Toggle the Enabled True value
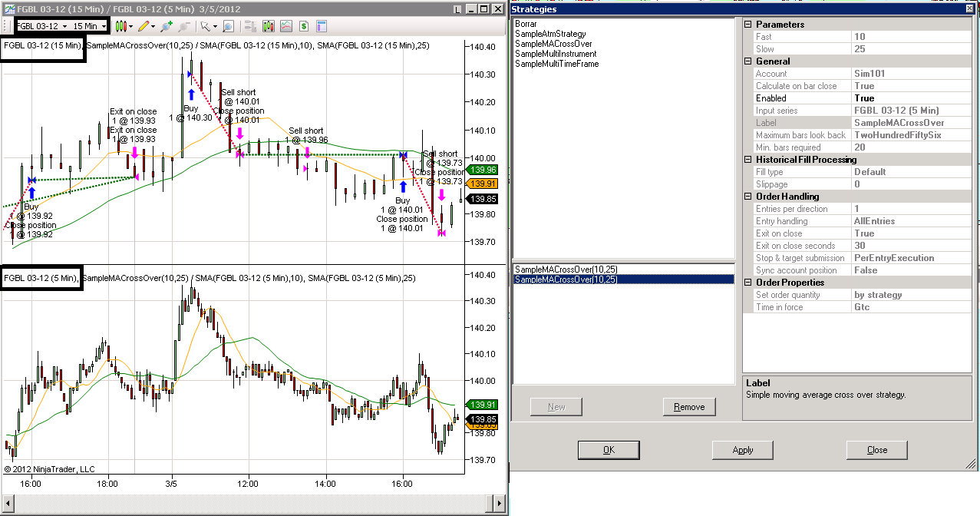The width and height of the screenshot is (980, 516). (x=911, y=98)
